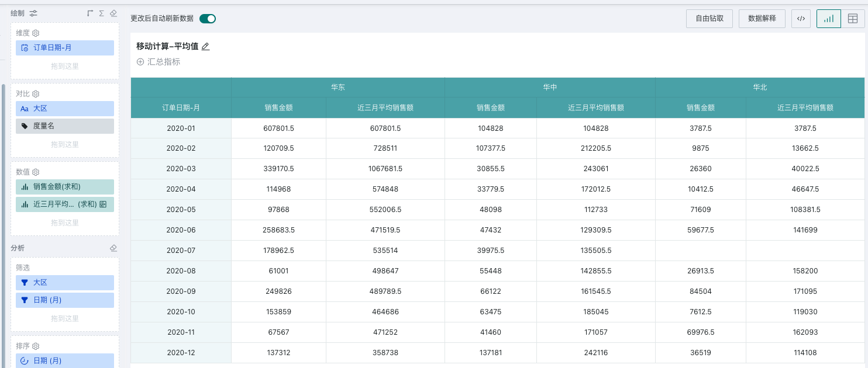
Task: Open the 订单日期-月 dimension field menu
Action: click(65, 48)
